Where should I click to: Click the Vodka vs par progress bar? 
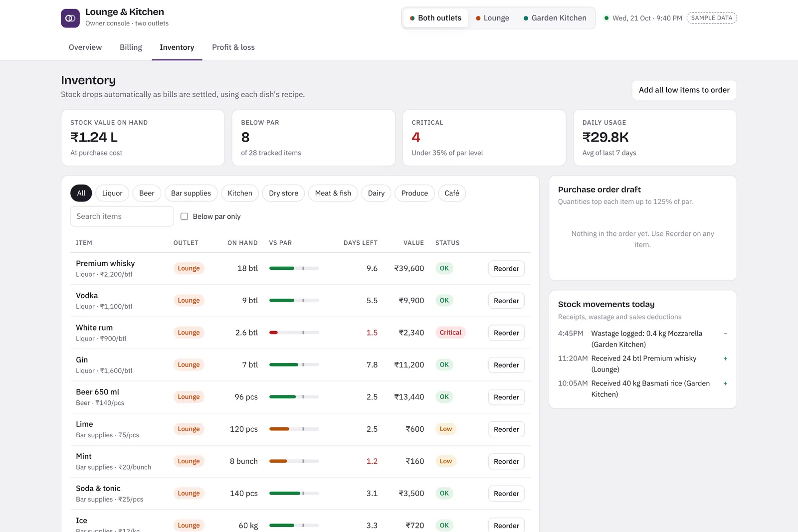click(294, 301)
